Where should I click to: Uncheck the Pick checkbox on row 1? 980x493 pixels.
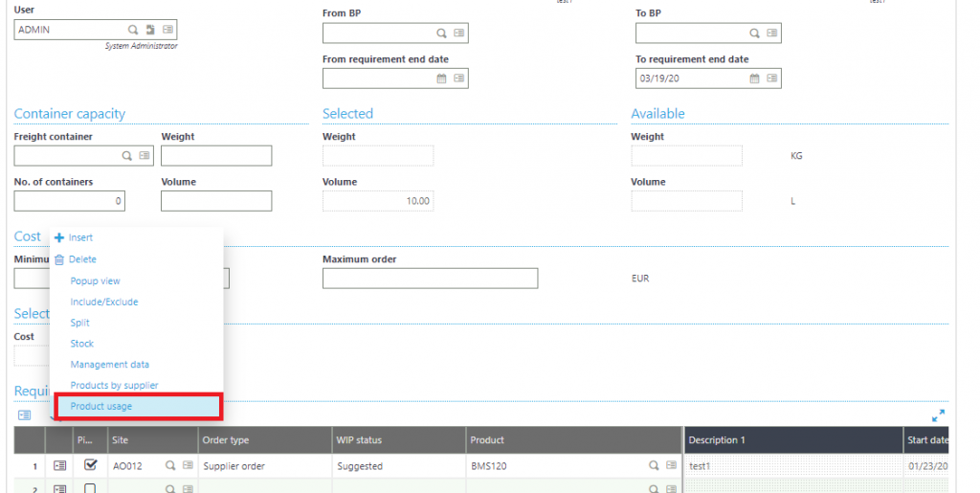[x=90, y=465]
